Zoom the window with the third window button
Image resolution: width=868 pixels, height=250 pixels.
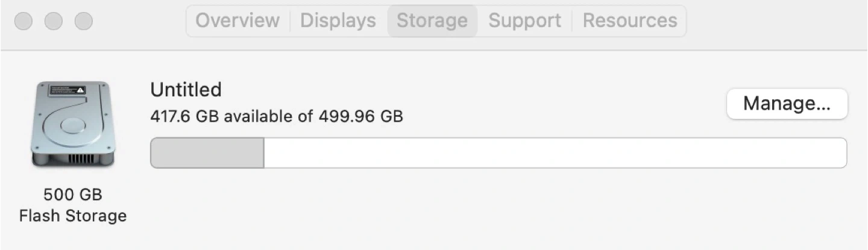coord(84,21)
